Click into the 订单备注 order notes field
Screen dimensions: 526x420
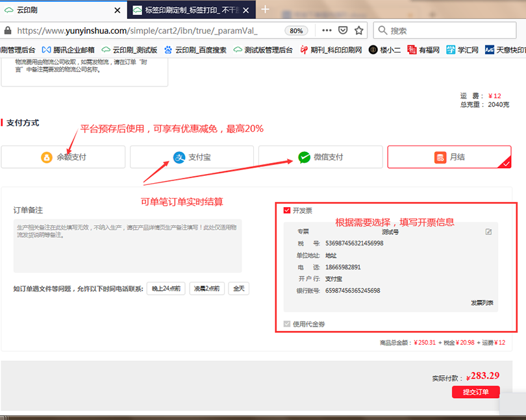(x=127, y=245)
